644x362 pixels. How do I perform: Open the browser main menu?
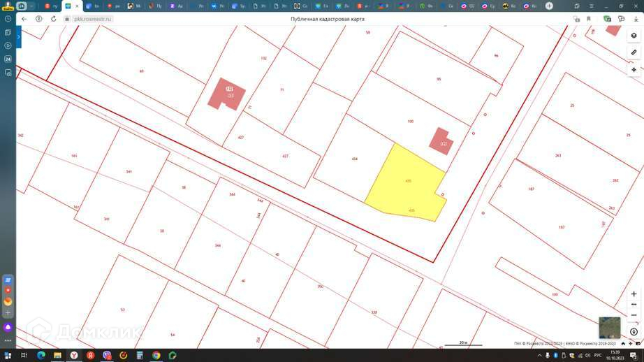coord(592,6)
